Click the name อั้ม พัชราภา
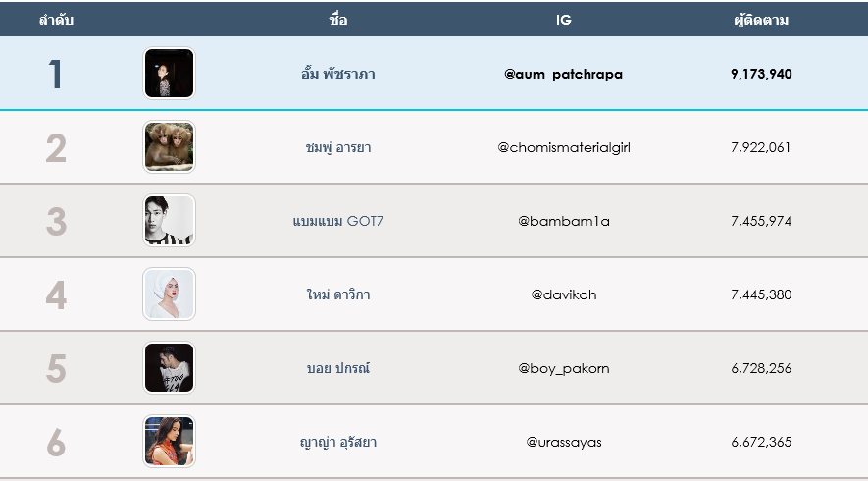The width and height of the screenshot is (868, 481). (x=338, y=74)
